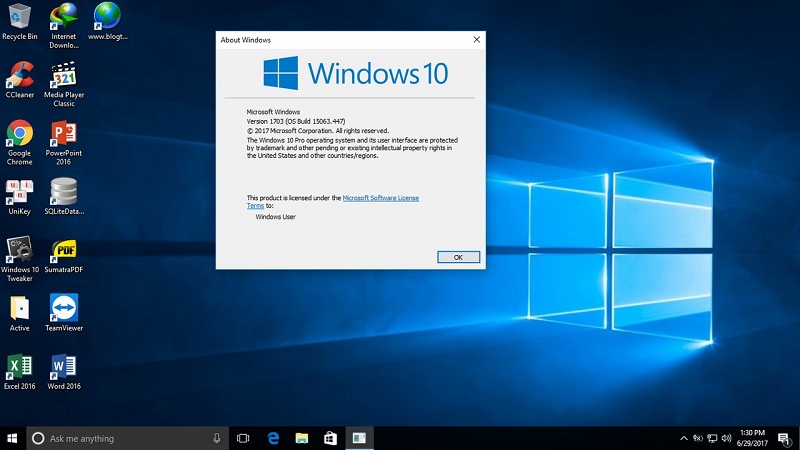800x450 pixels.
Task: Select the Google Chrome desktop icon
Action: [x=19, y=142]
